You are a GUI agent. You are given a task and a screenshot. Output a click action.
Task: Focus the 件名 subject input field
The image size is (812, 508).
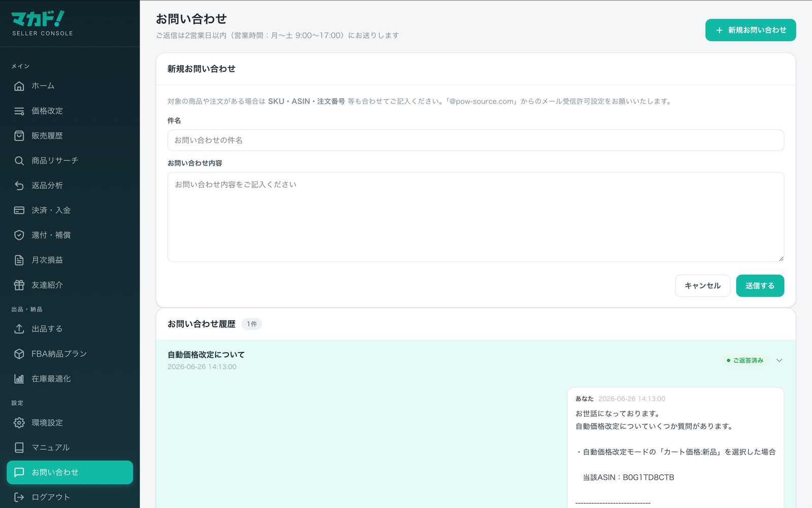coord(476,140)
